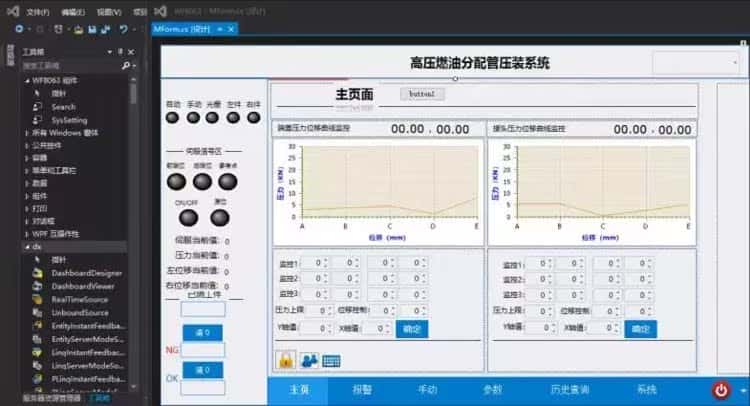Click the toolbox search input field
The width and height of the screenshot is (750, 406).
tap(71, 66)
